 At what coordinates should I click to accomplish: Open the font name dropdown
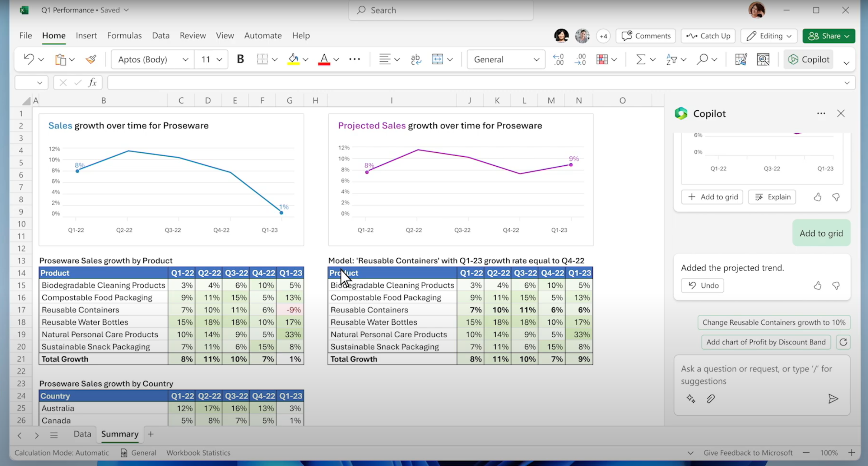tap(185, 59)
